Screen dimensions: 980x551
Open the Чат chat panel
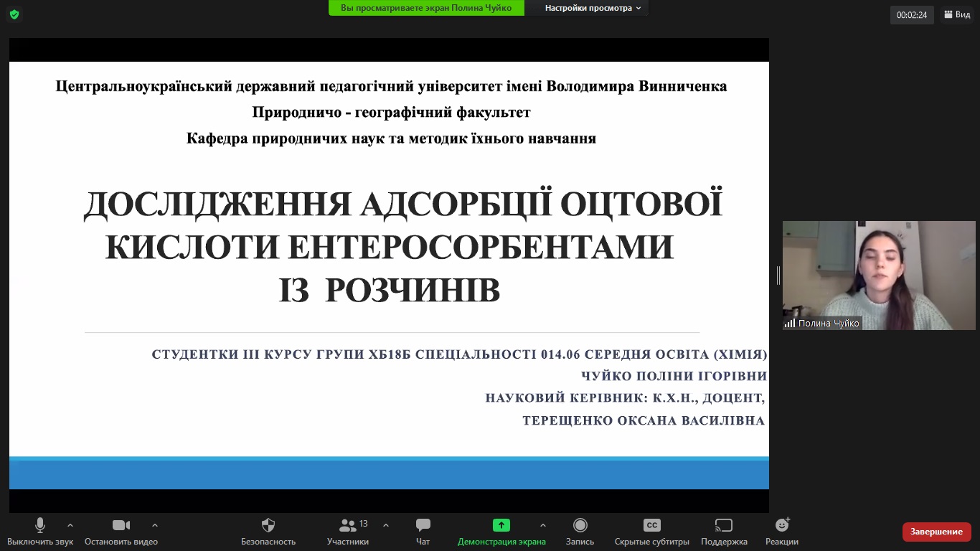click(423, 526)
